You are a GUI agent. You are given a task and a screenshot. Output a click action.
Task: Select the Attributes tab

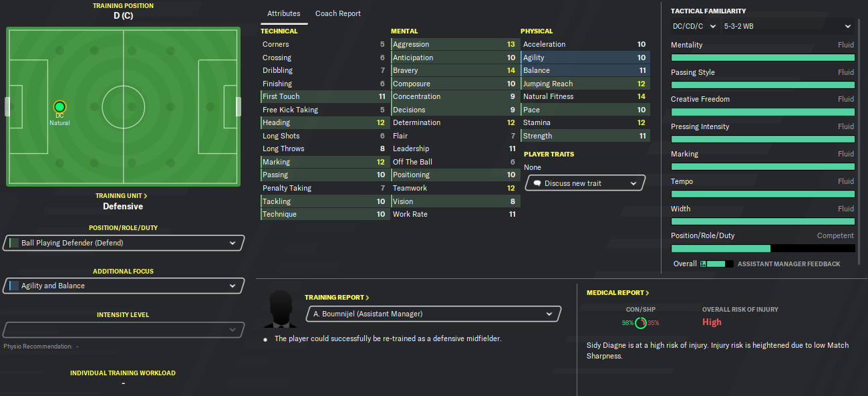284,13
